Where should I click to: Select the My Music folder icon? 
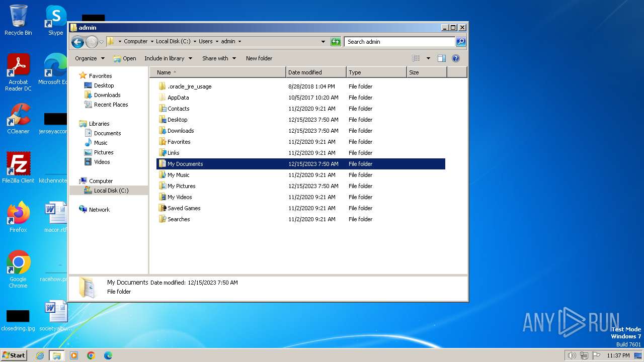[x=162, y=175]
